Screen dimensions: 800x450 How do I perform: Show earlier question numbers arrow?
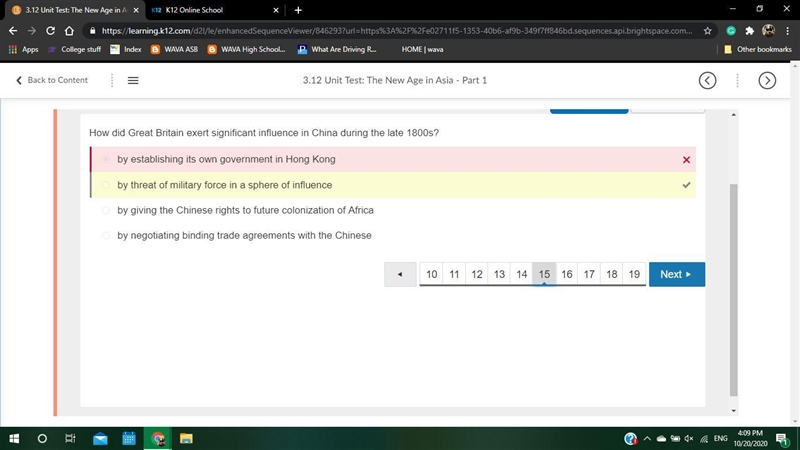(400, 274)
